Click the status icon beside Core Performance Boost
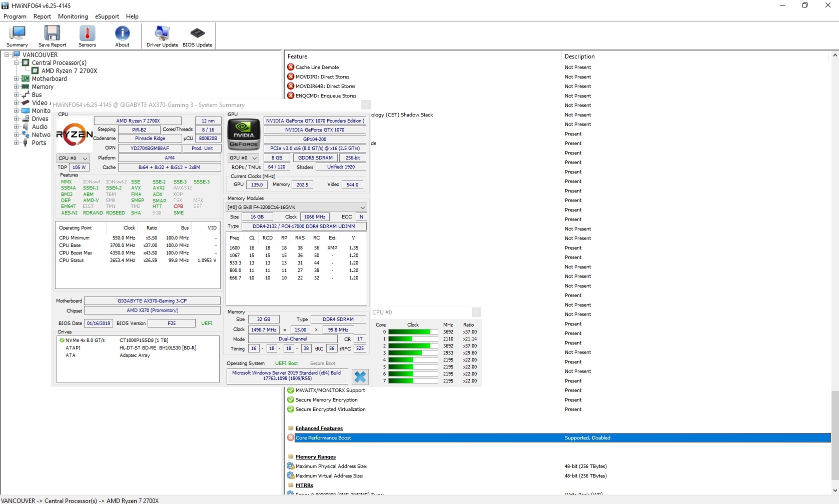 [291, 437]
